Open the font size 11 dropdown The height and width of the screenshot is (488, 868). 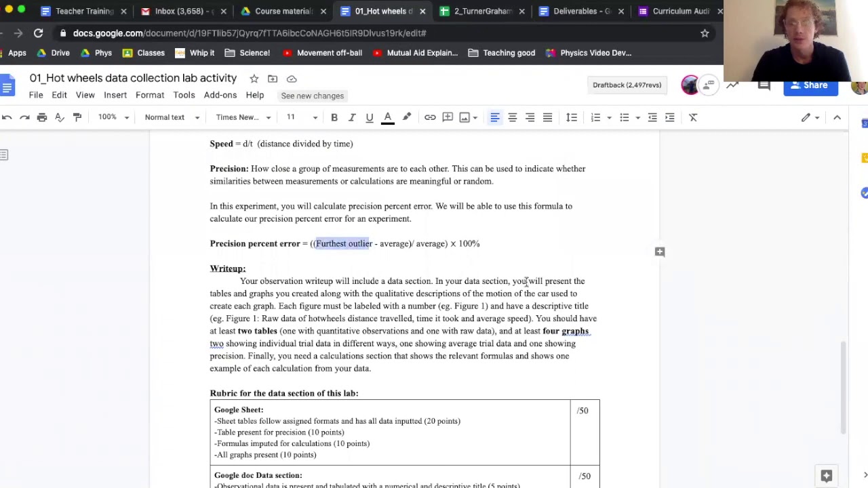[301, 117]
